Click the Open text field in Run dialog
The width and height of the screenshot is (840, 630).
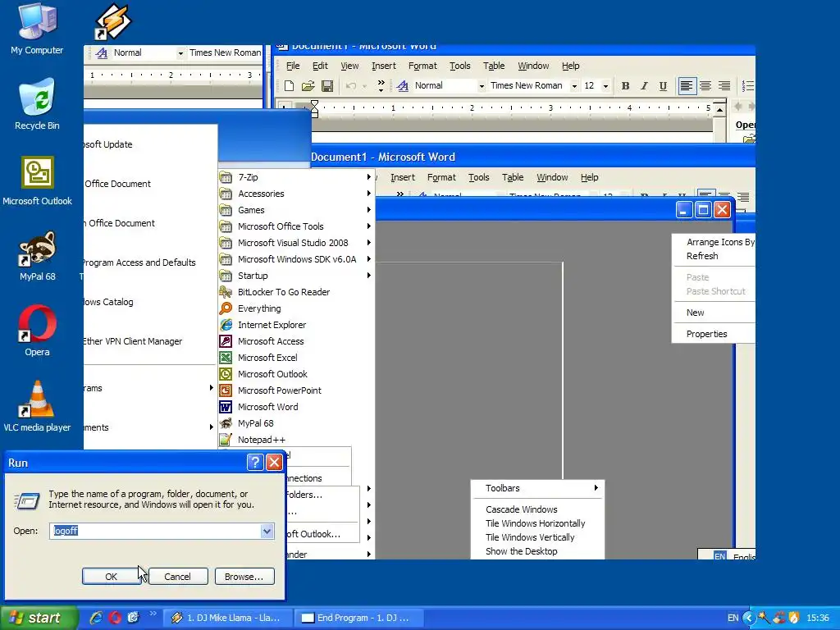155,531
